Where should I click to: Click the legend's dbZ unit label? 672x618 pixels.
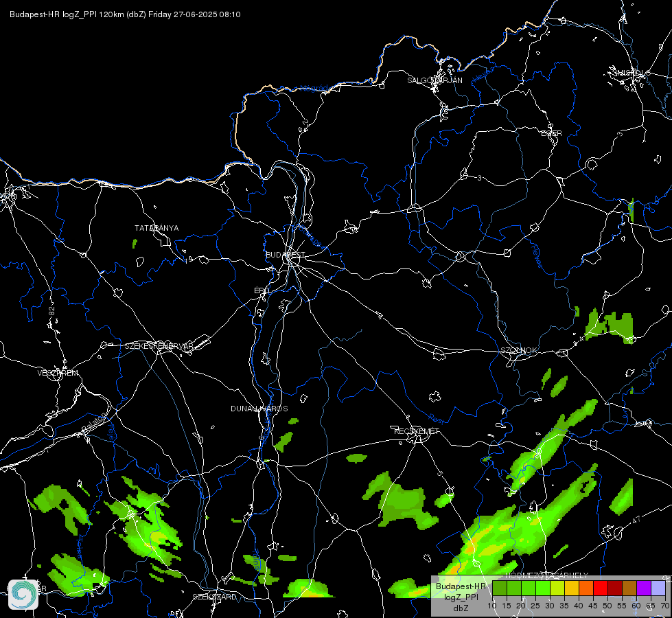click(x=461, y=608)
